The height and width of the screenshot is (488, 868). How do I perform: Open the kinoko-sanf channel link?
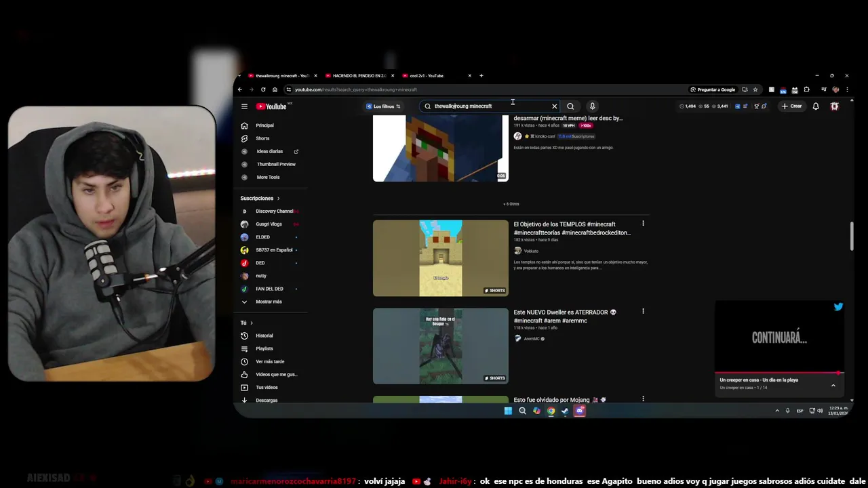pyautogui.click(x=545, y=136)
